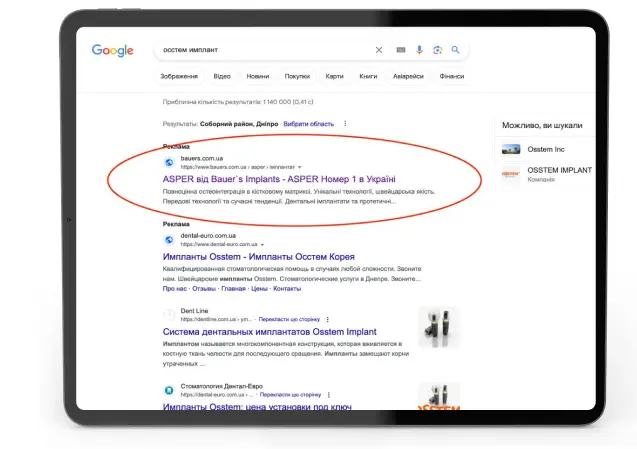The image size is (637, 449).
Task: Open the Контакты sitelink
Action: click(287, 288)
